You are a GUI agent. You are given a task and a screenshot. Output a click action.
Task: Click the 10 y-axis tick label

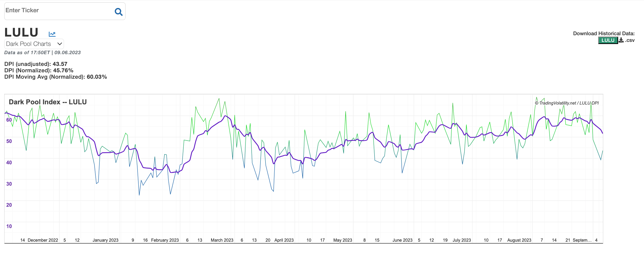tap(9, 226)
